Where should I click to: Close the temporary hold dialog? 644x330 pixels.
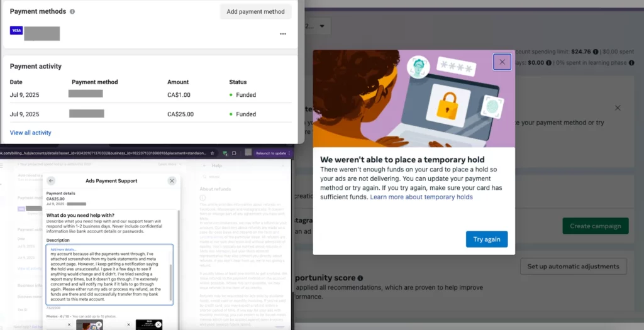click(x=502, y=62)
